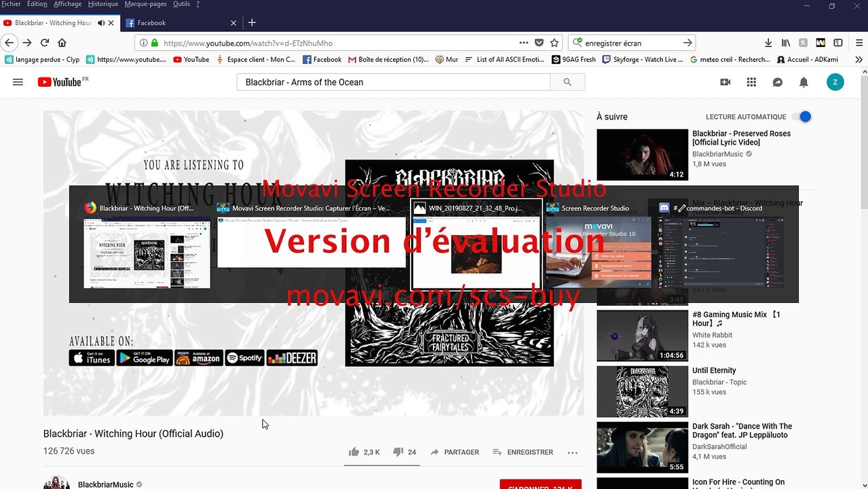Open Espace client - Mon C... bookmark
The height and width of the screenshot is (489, 868).
[256, 60]
